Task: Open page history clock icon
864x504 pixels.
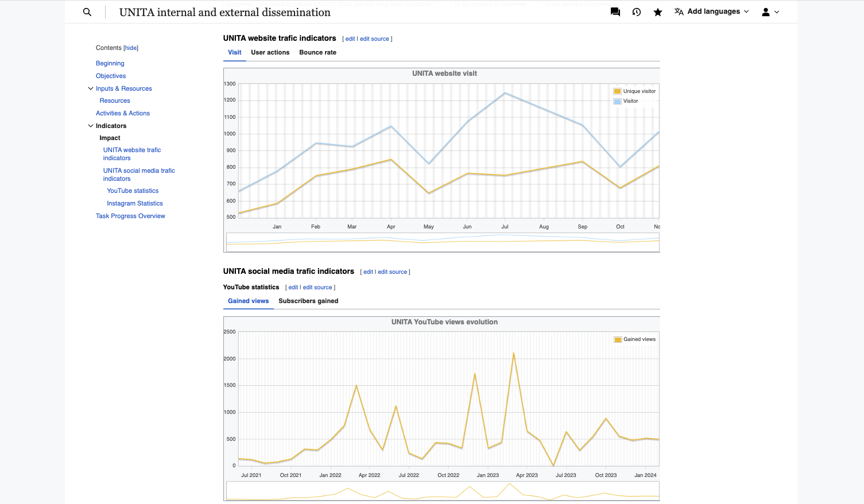Action: [x=637, y=12]
